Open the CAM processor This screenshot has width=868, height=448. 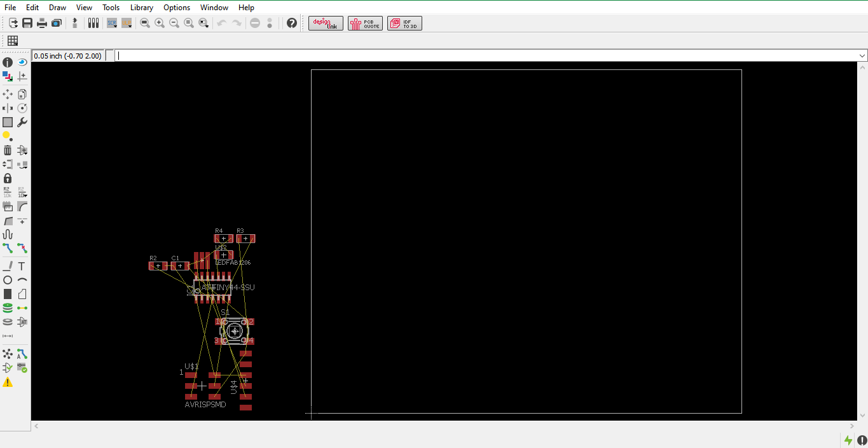[x=57, y=23]
